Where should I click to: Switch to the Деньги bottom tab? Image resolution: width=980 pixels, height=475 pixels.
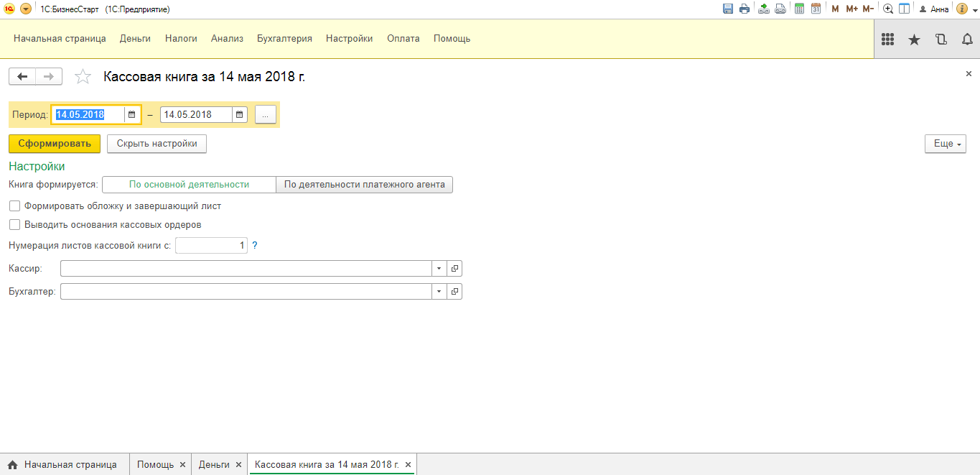(x=214, y=465)
